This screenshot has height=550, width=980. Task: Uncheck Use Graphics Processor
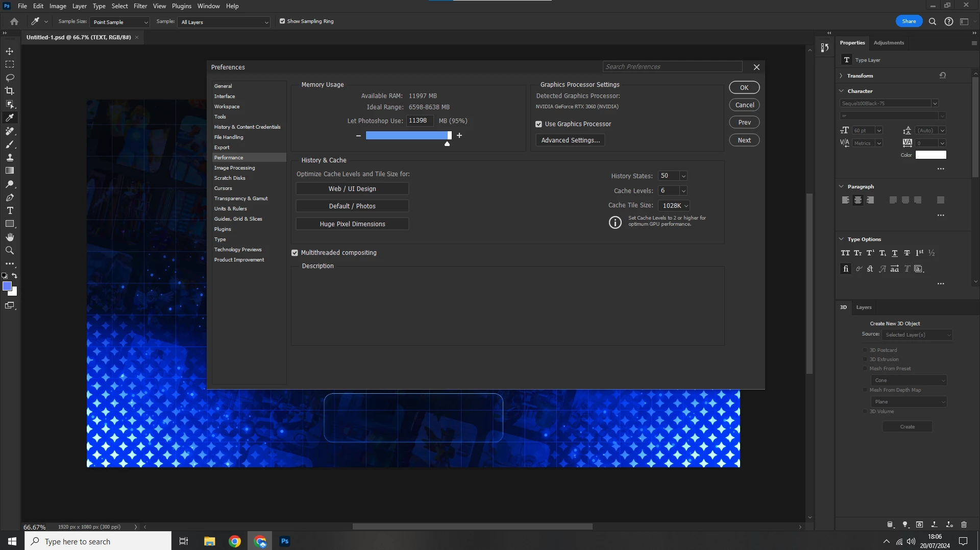coord(538,124)
